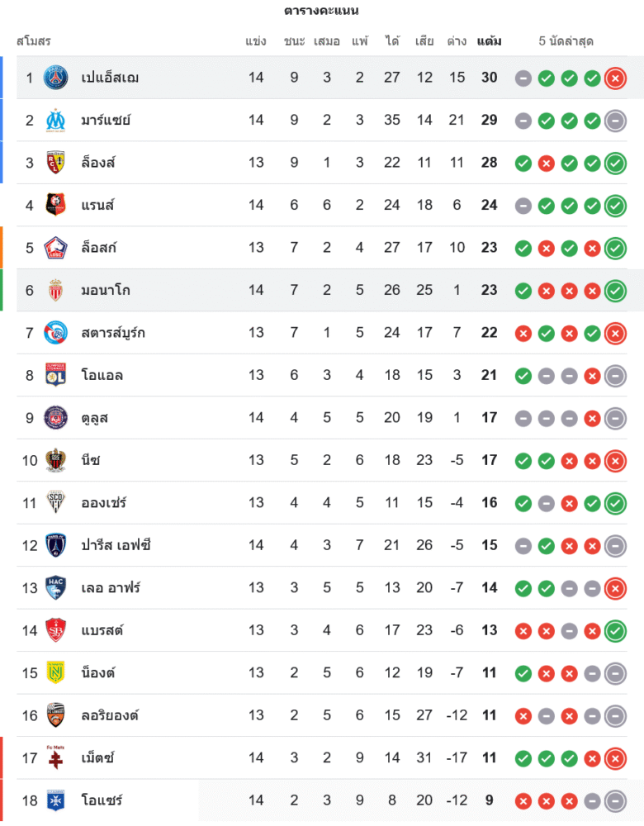The height and width of the screenshot is (826, 644).
Task: Click the Rennes club crest
Action: (56, 206)
